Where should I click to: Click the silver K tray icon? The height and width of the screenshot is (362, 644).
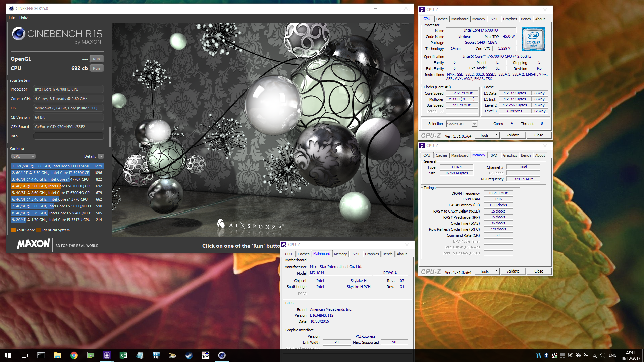click(x=570, y=355)
